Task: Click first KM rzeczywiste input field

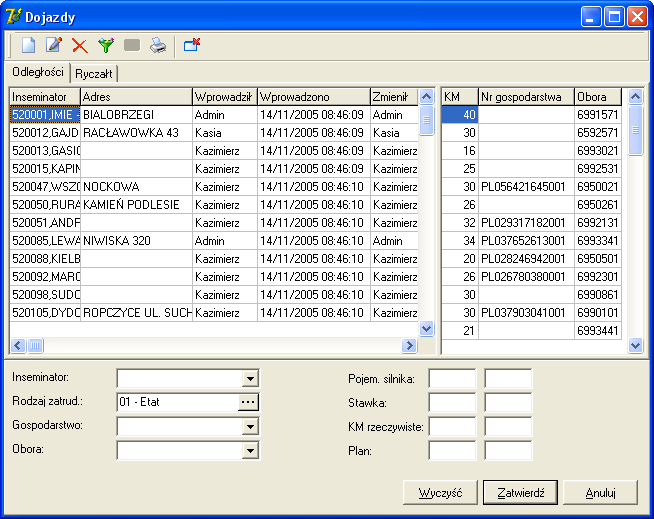Action: pos(452,427)
